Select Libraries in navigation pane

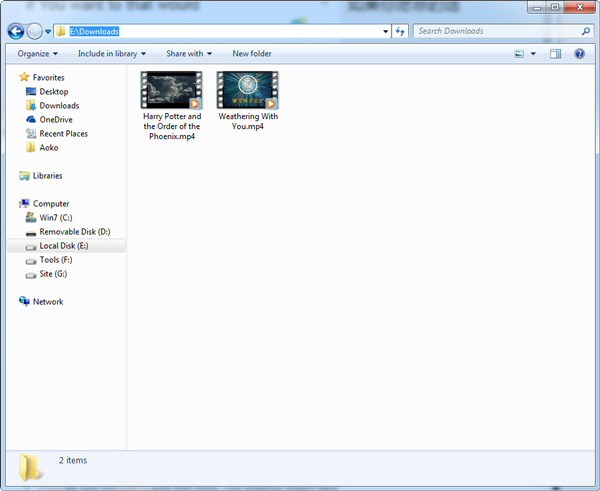point(47,176)
